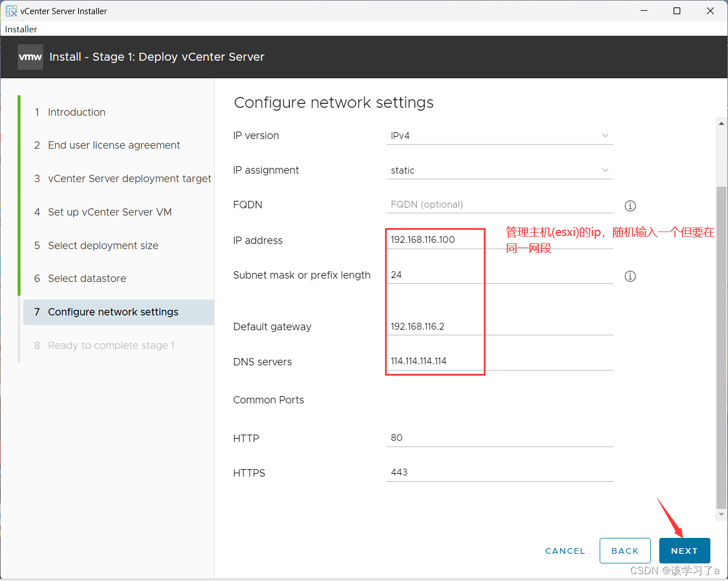Image resolution: width=728 pixels, height=581 pixels.
Task: Click the IP address field 192.168.116.100
Action: [500, 240]
